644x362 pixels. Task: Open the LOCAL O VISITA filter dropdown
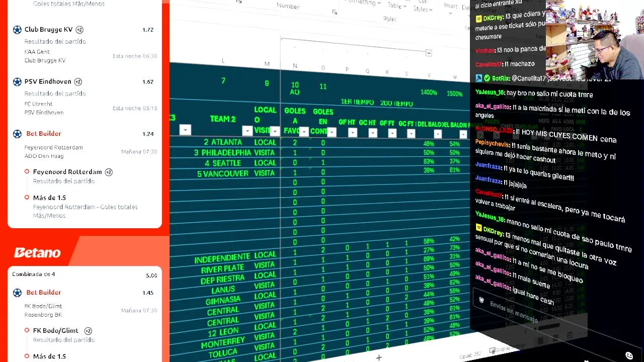click(275, 131)
